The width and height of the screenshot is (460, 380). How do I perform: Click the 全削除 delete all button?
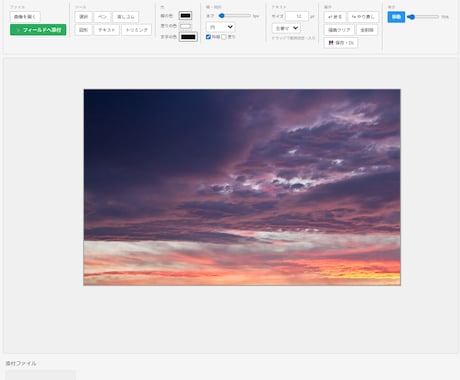pyautogui.click(x=367, y=30)
